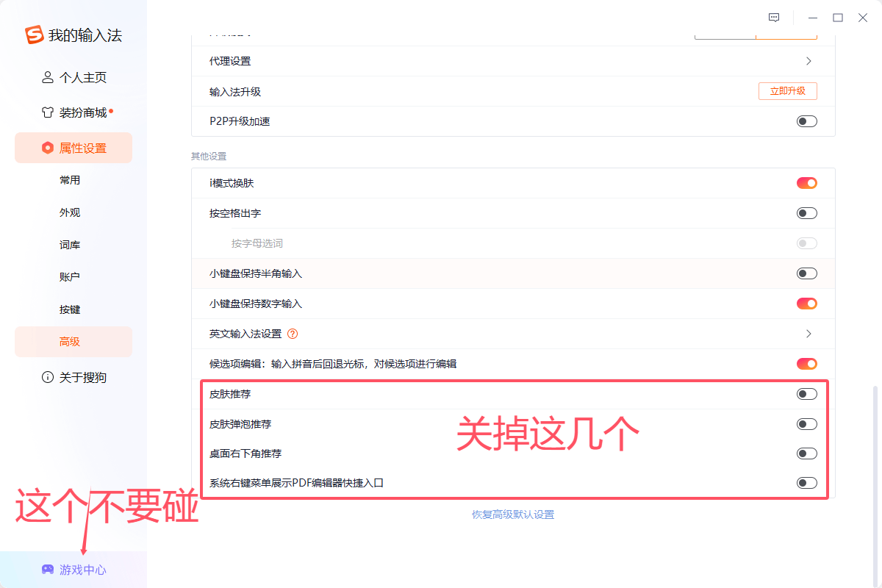Click the 其他设置 section heading
The image size is (882, 588).
click(x=209, y=157)
